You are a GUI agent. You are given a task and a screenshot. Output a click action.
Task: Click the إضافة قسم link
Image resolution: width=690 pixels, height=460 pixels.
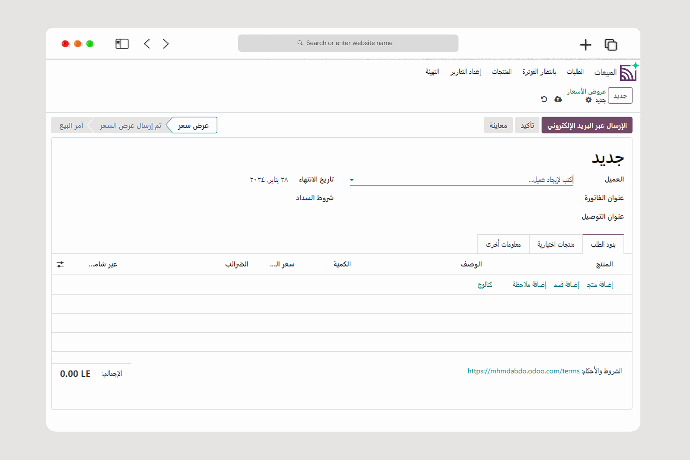coord(566,285)
